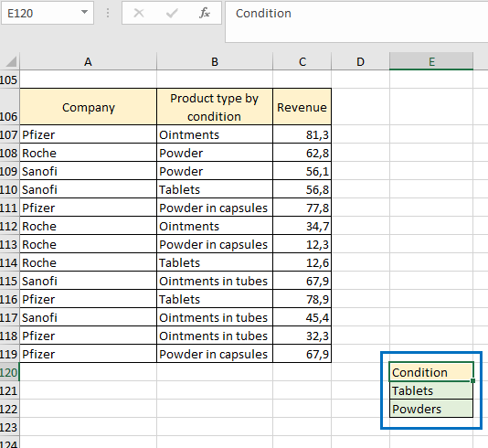The width and height of the screenshot is (488, 448).
Task: Click the Company header cell
Action: click(89, 107)
